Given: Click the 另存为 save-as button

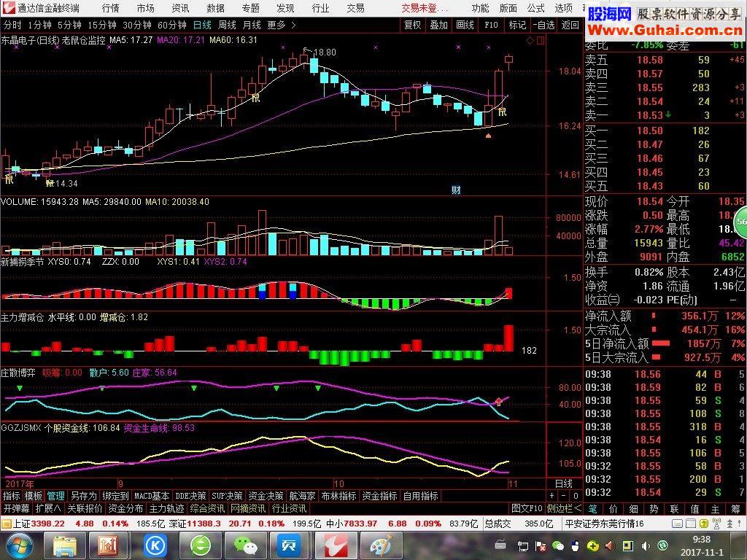Looking at the screenshot, I should 83,496.
